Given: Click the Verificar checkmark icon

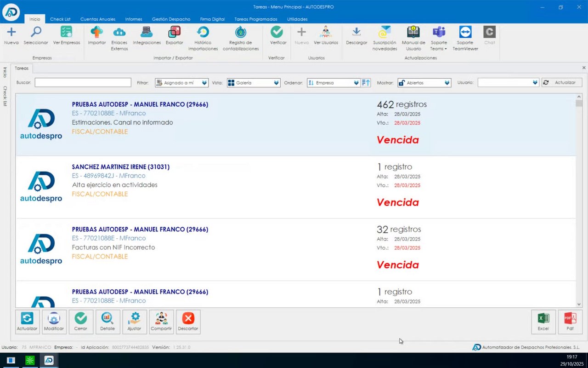Looking at the screenshot, I should [x=277, y=32].
